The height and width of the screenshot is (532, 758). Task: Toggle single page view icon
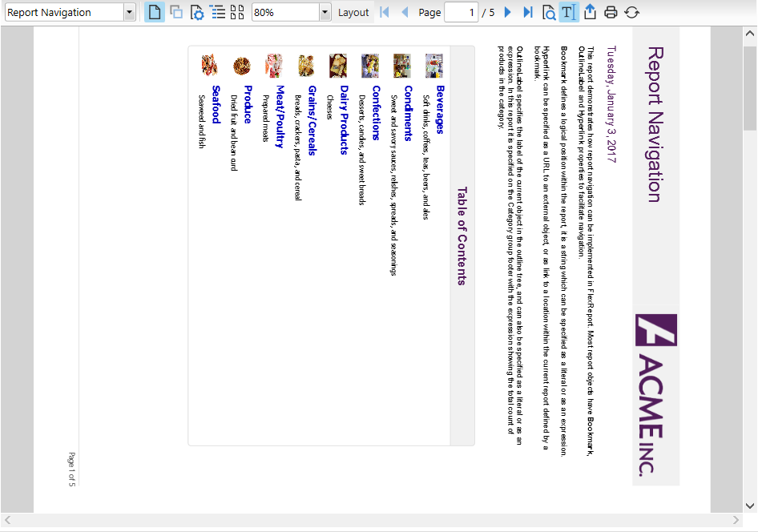click(154, 12)
